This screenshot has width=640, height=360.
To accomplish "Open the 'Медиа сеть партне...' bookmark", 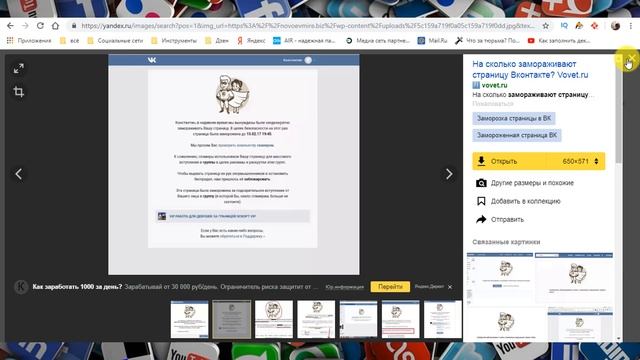I will point(377,40).
